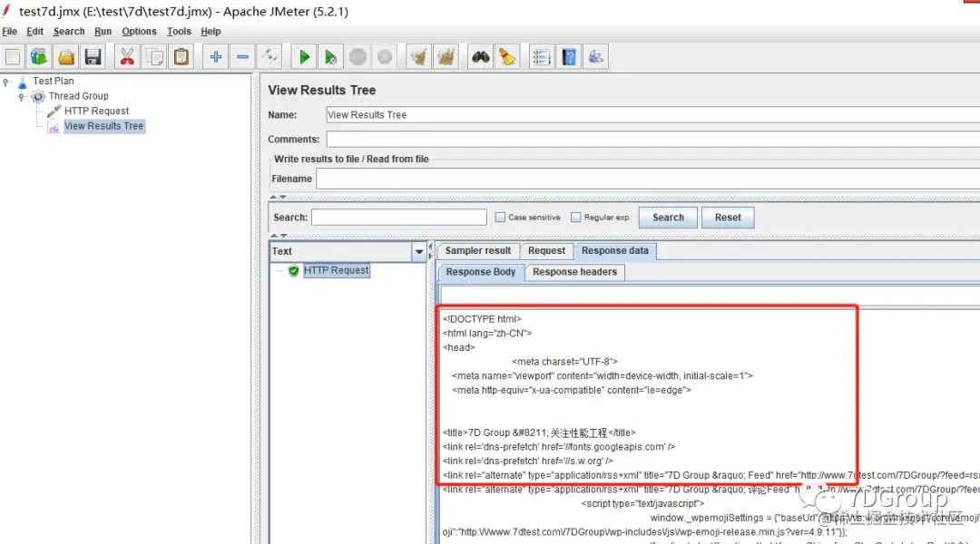Image resolution: width=980 pixels, height=544 pixels.
Task: Open the Help menu
Action: [211, 31]
